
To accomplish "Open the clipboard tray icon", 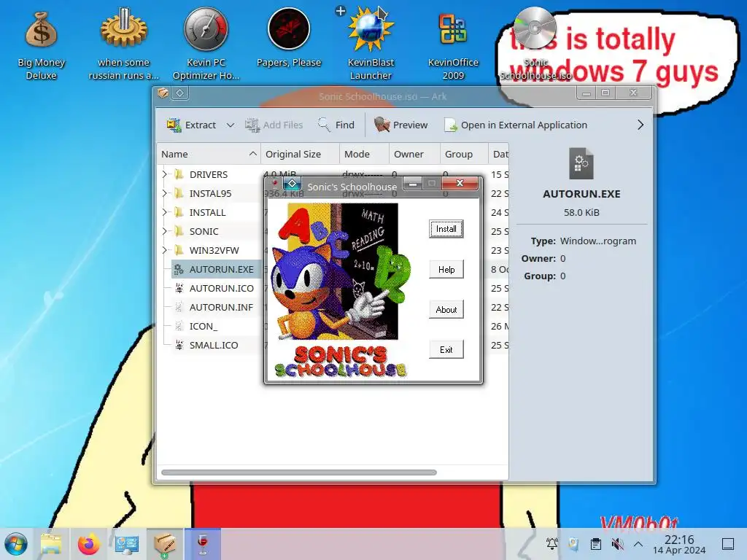I will [x=595, y=544].
